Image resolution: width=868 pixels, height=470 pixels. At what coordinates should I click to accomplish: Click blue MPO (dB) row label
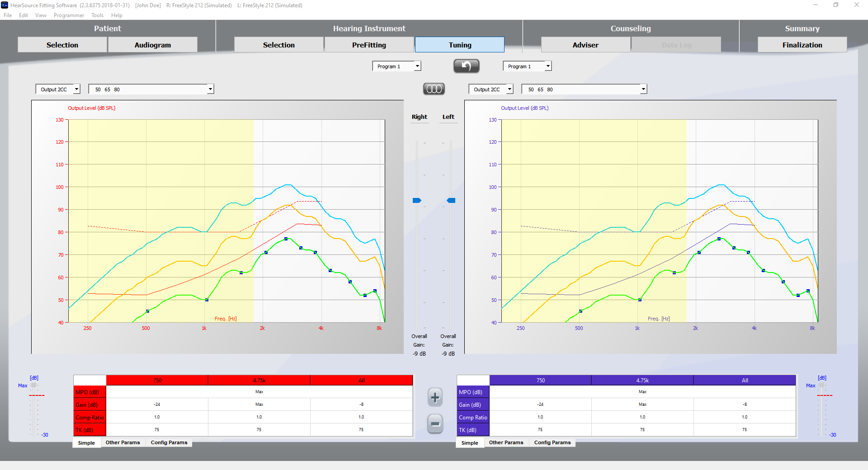click(x=473, y=392)
